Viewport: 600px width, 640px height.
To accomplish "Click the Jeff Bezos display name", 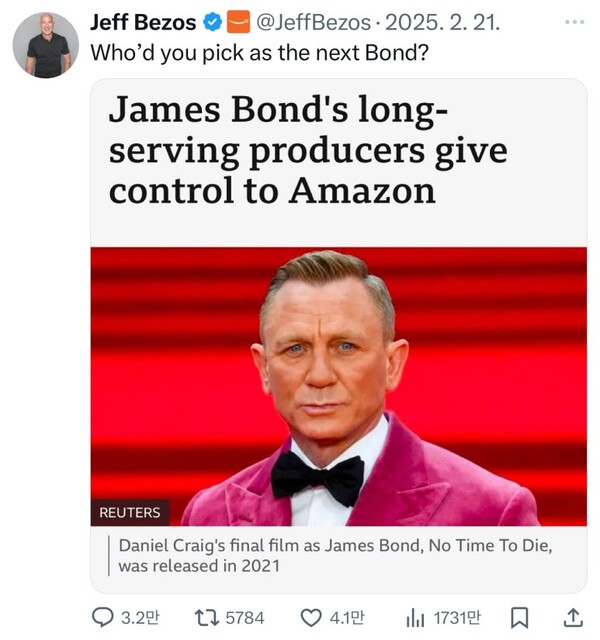I will click(143, 23).
